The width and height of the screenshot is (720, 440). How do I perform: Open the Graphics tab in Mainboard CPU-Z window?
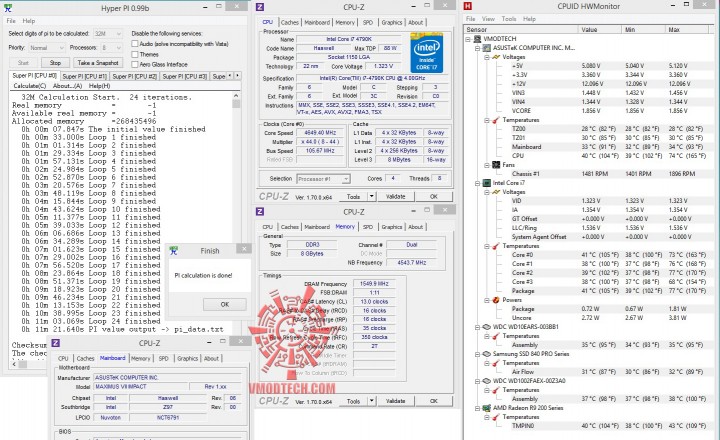(x=187, y=358)
